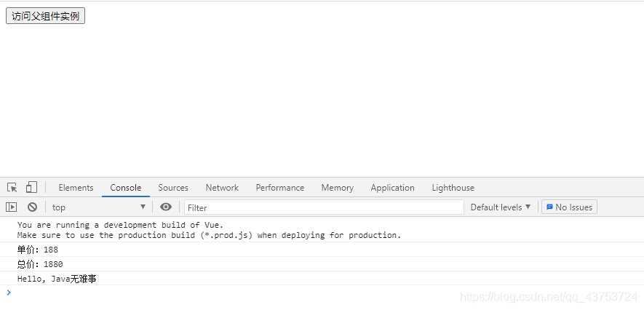Screen dimensions: 644x310
Task: Click the blue console prompt chevron
Action: click(x=9, y=293)
